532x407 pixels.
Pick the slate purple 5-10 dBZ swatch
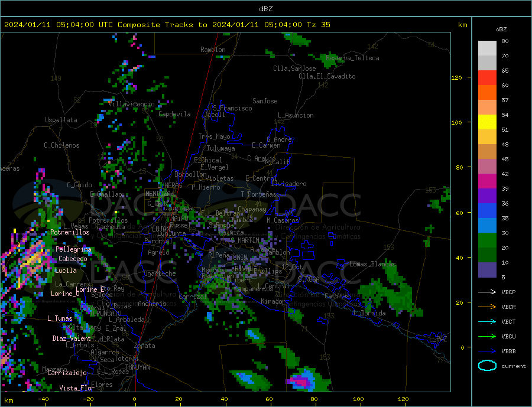(487, 269)
